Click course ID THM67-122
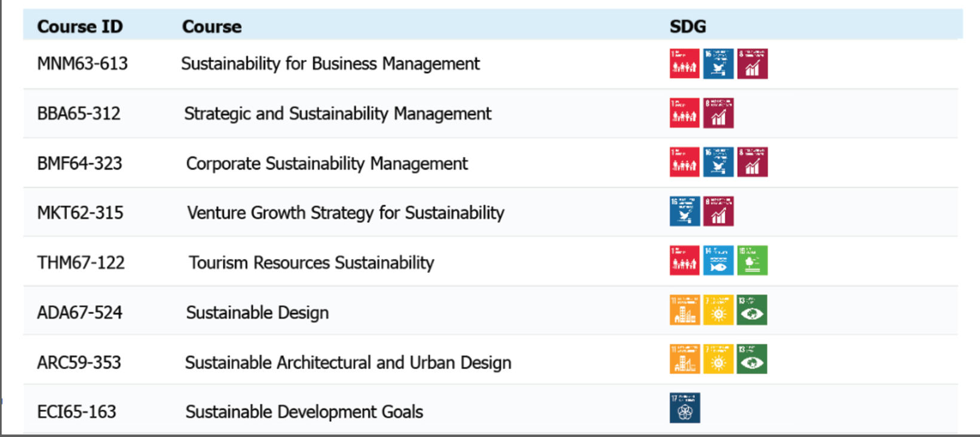 pos(81,263)
